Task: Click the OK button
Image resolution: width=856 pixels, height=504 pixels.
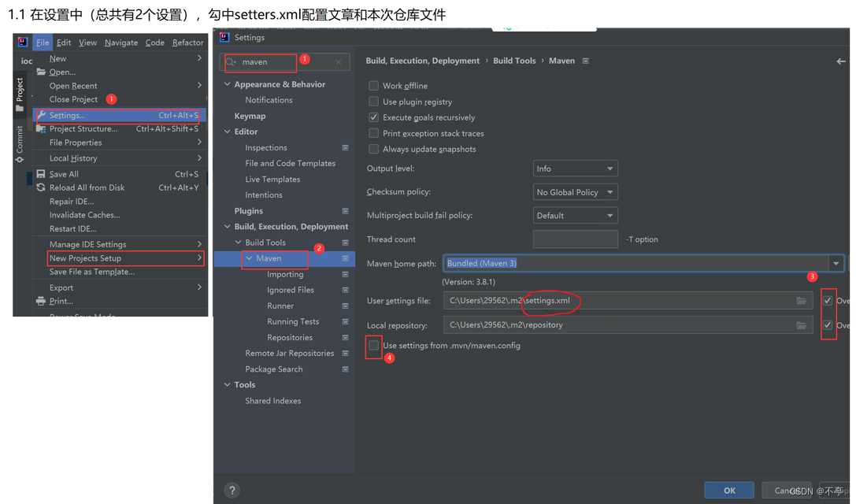Action: 729,491
